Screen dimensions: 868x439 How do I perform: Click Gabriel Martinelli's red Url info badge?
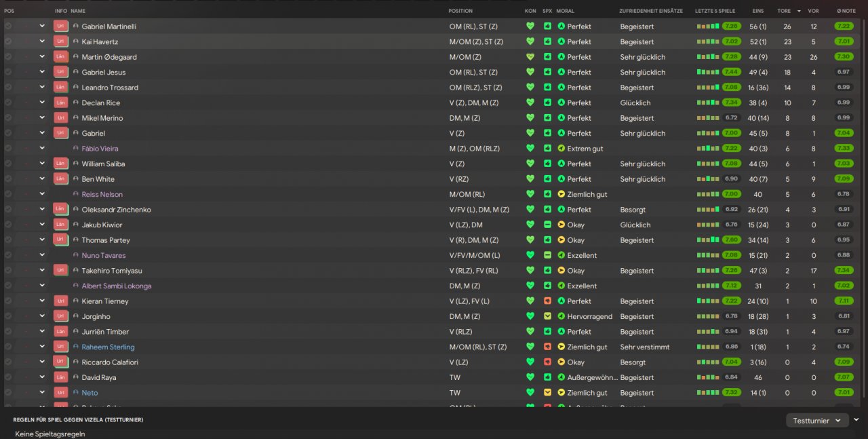click(x=60, y=26)
